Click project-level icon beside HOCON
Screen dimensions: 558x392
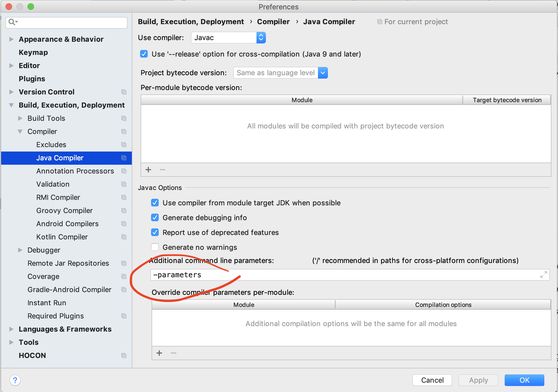(x=124, y=355)
